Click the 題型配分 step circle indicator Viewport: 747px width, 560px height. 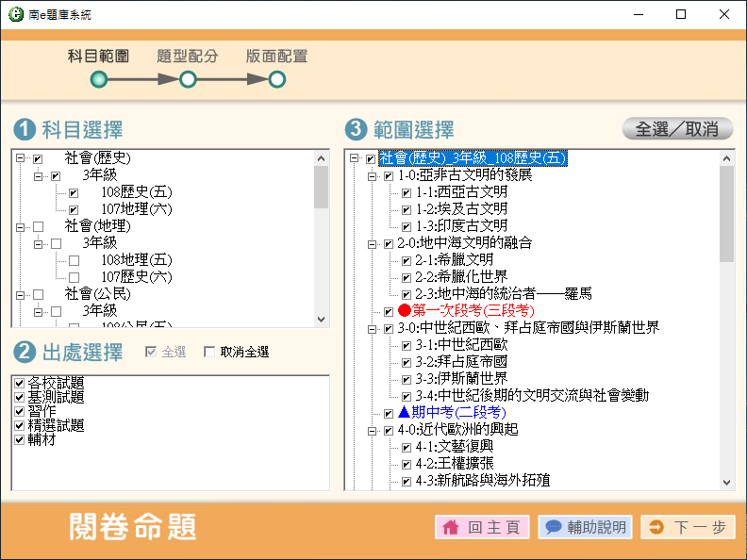pyautogui.click(x=188, y=80)
